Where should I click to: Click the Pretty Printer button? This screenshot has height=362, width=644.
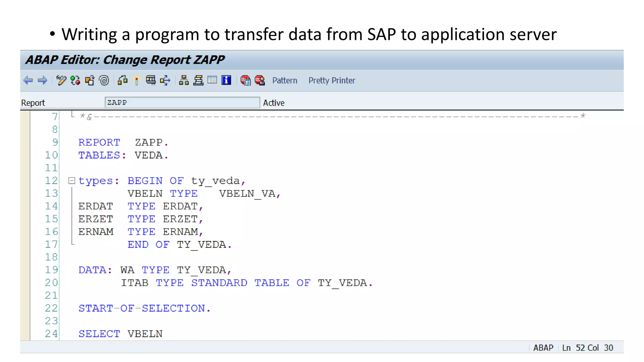(x=331, y=80)
